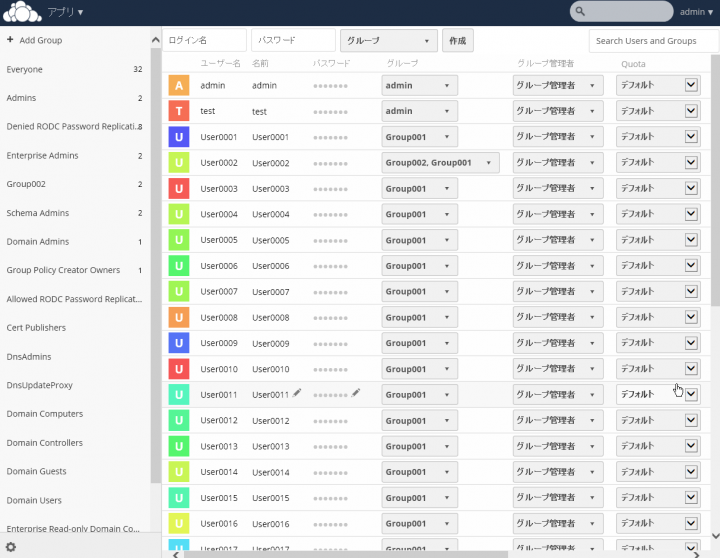Click the User0003 avatar icon
This screenshot has width=720, height=558.
coord(179,188)
